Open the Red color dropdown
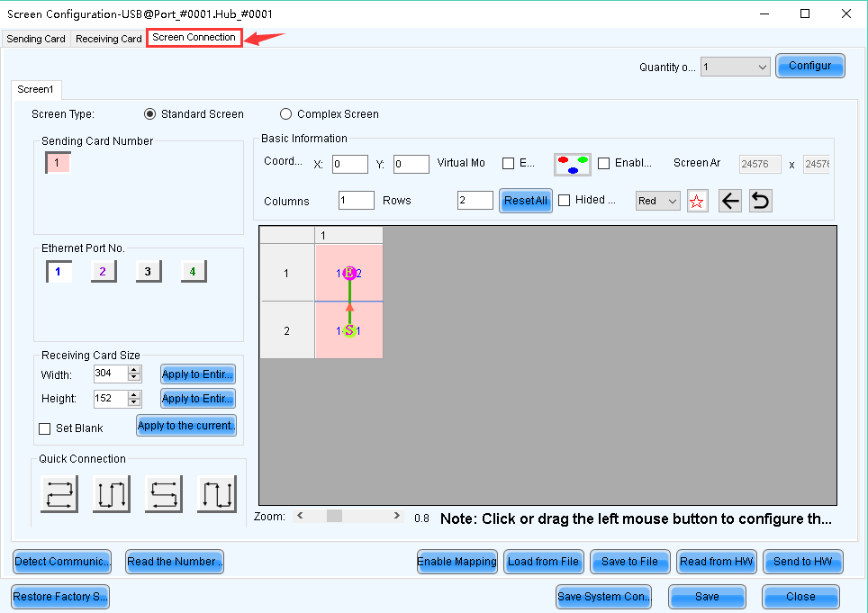Screen dimensions: 868x613 pos(657,201)
